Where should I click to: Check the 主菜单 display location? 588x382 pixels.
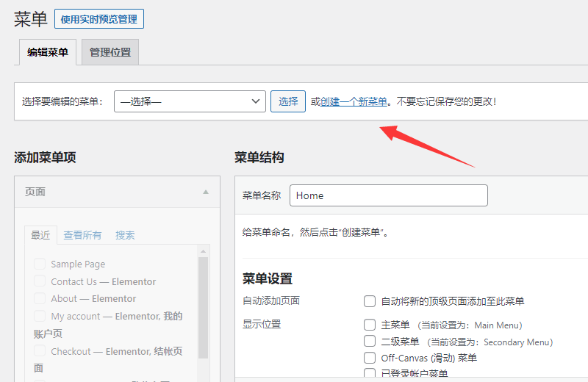(370, 325)
